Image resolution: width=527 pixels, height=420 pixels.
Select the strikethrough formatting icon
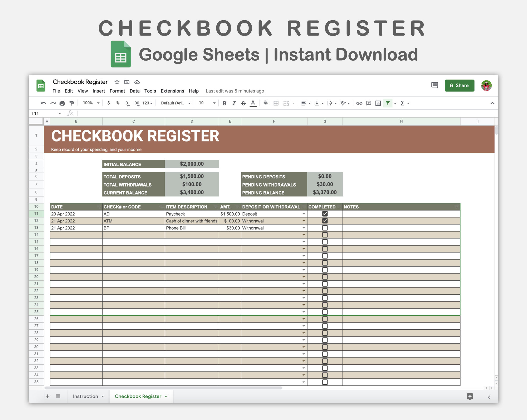click(243, 103)
